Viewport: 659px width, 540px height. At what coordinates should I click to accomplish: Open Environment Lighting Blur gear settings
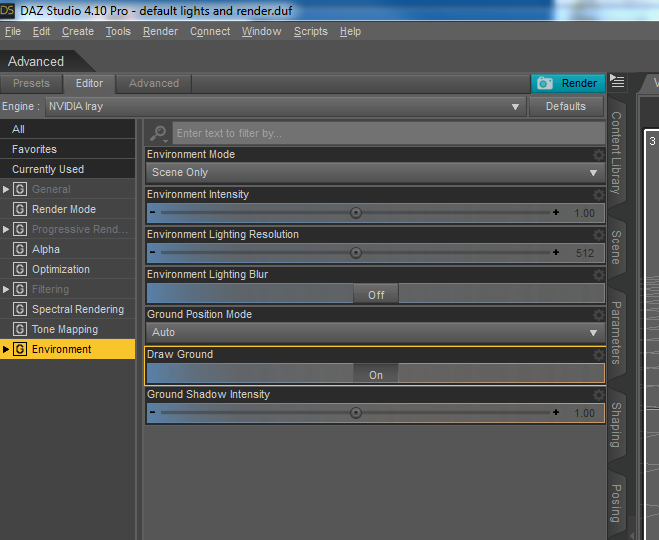598,275
